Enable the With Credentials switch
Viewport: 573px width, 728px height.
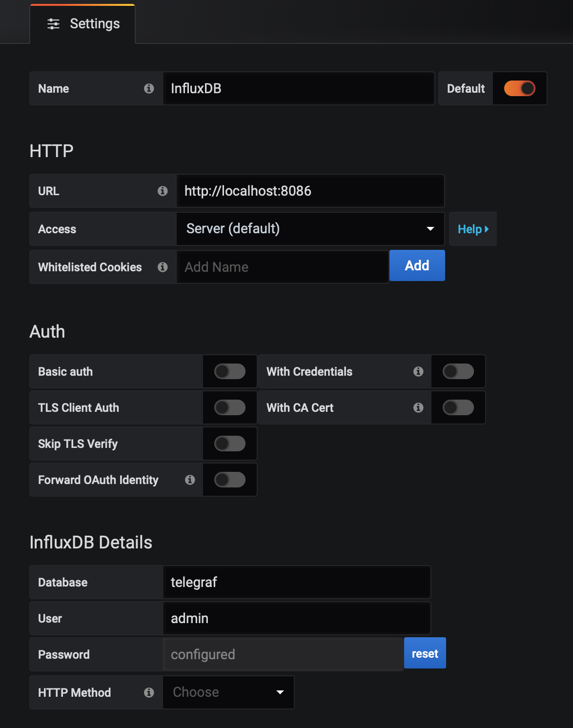click(458, 371)
